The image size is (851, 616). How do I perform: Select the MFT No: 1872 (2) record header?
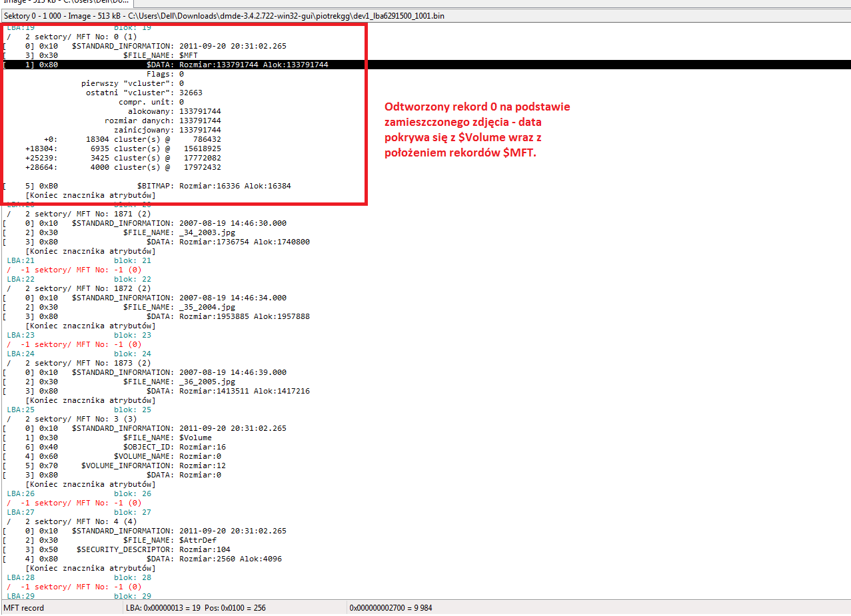(x=80, y=288)
